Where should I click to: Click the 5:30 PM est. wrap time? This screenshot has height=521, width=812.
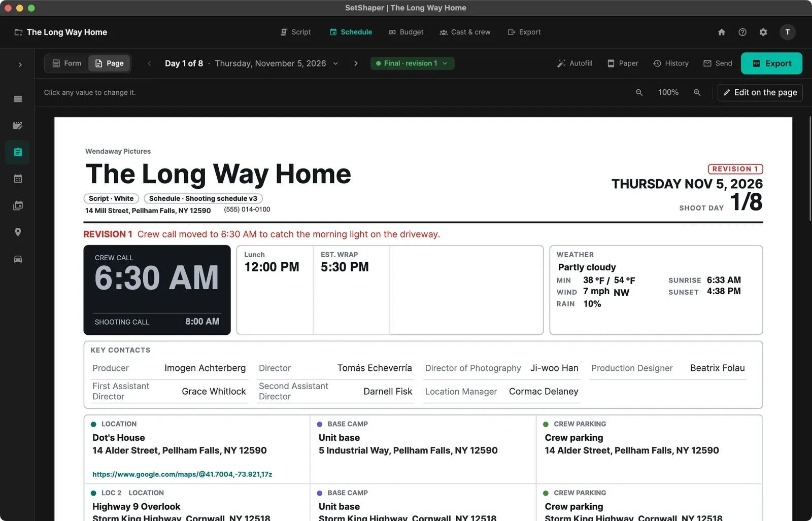click(345, 267)
